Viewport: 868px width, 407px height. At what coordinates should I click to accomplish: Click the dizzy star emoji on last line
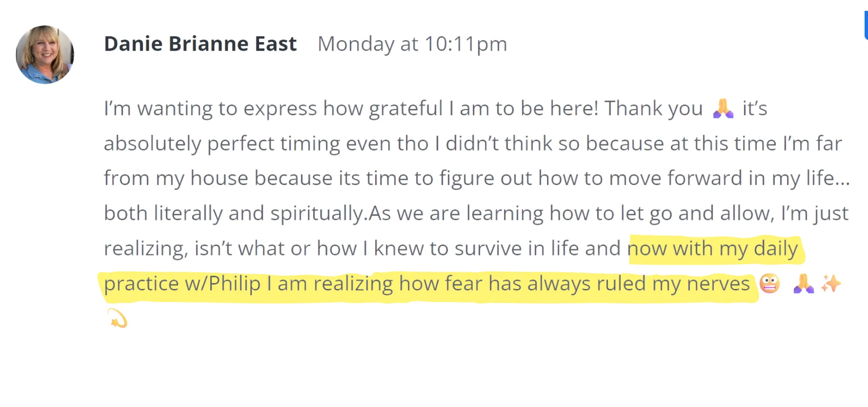point(118,318)
